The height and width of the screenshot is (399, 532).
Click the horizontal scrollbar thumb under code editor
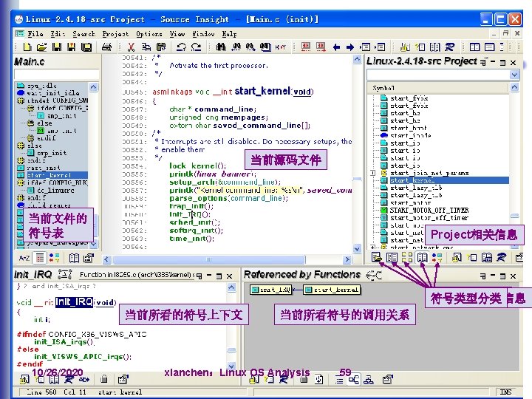click(x=208, y=259)
